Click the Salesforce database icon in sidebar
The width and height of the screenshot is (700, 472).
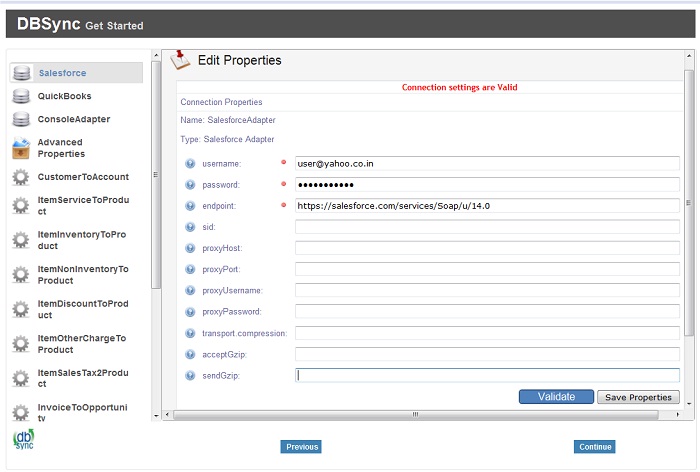[22, 73]
